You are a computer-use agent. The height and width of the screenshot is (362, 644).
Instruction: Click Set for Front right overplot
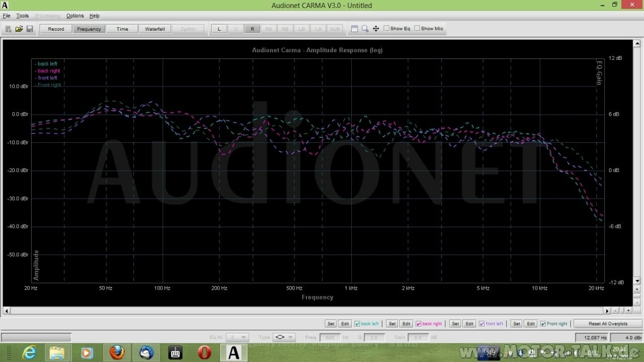click(x=517, y=324)
